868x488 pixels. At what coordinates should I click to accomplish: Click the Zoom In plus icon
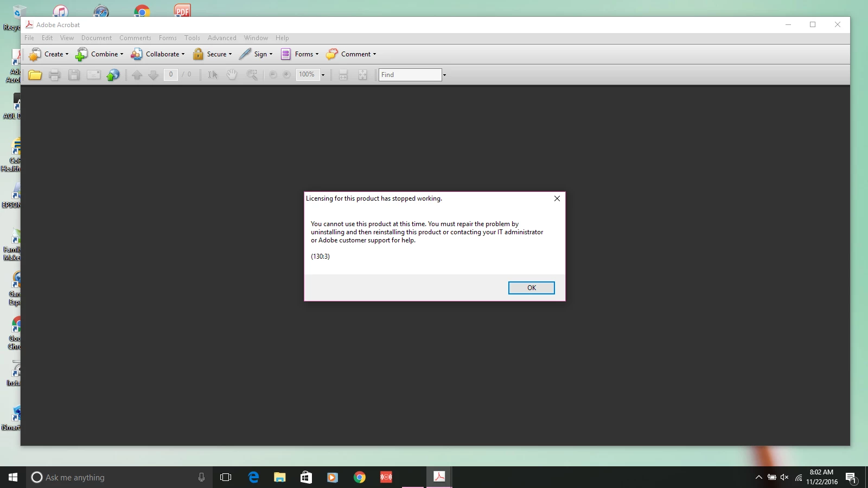click(x=286, y=75)
